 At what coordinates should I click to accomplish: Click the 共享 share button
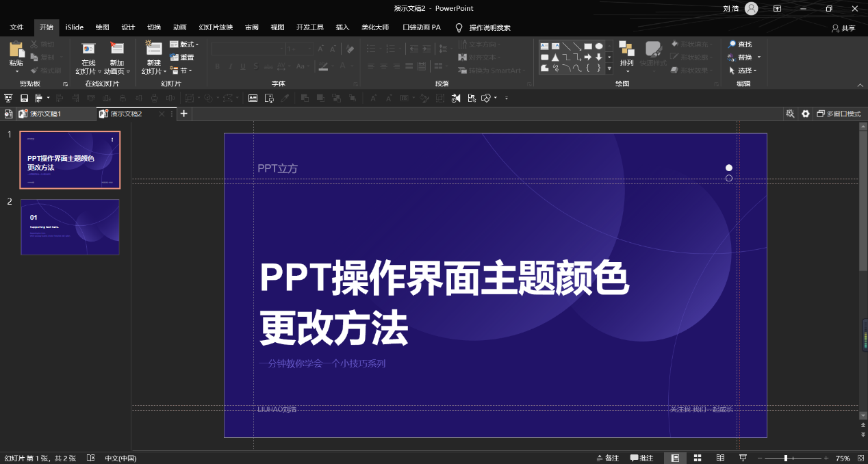coord(843,28)
